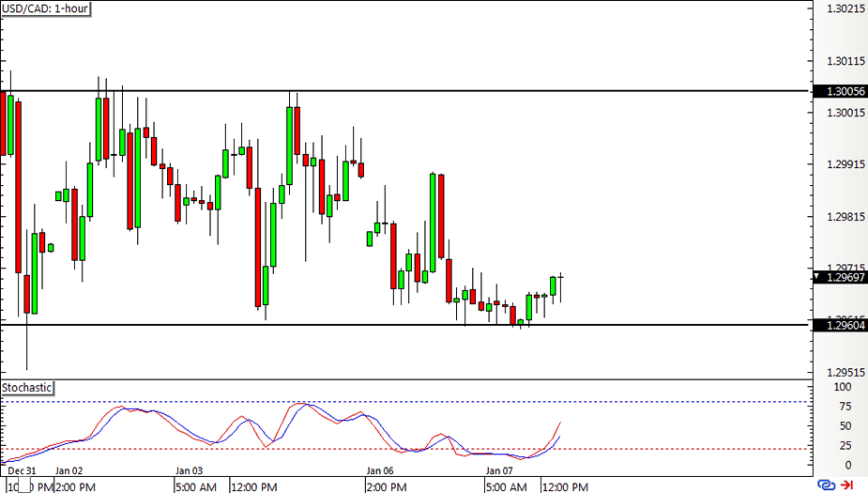
Task: Click the Jan 03 date label
Action: (x=190, y=470)
